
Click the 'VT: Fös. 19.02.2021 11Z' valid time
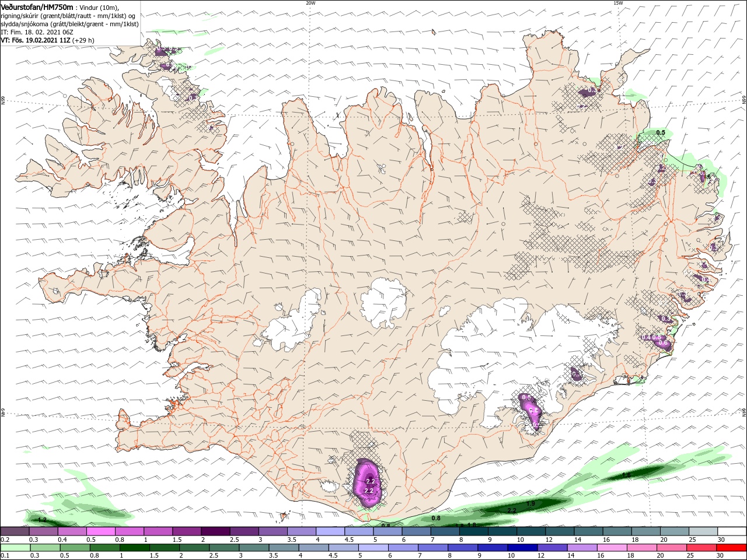click(x=36, y=40)
